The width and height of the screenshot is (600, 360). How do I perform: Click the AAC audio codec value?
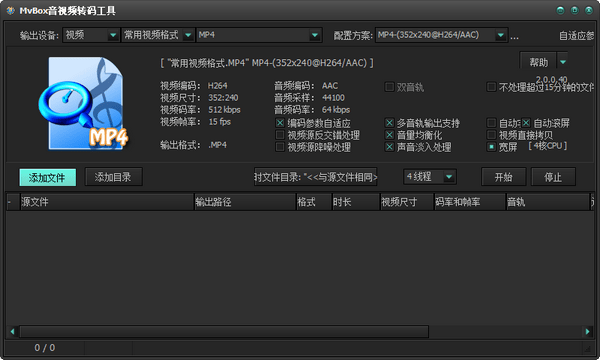(x=330, y=86)
